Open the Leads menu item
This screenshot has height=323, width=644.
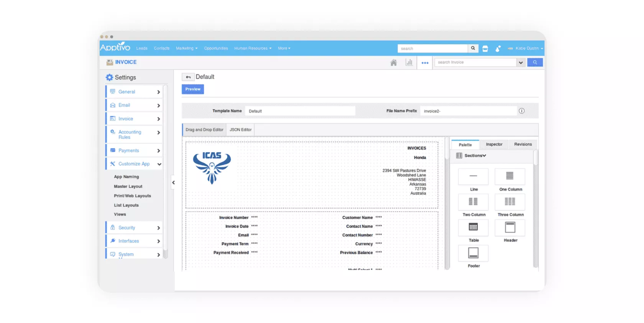click(x=142, y=48)
